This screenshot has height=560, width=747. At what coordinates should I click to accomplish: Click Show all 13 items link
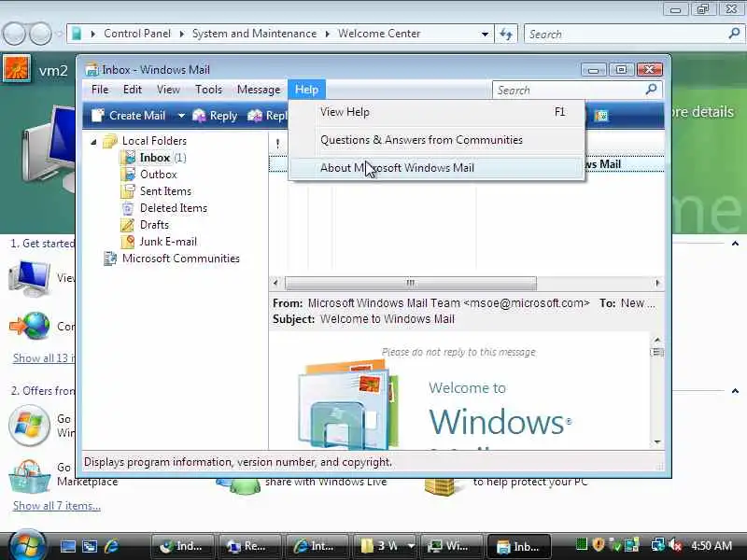44,358
